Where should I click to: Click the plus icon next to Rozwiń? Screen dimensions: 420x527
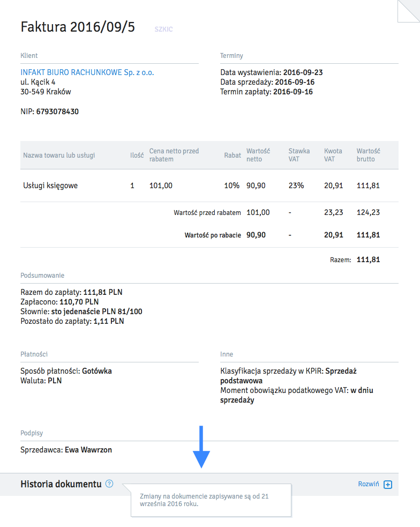[388, 485]
